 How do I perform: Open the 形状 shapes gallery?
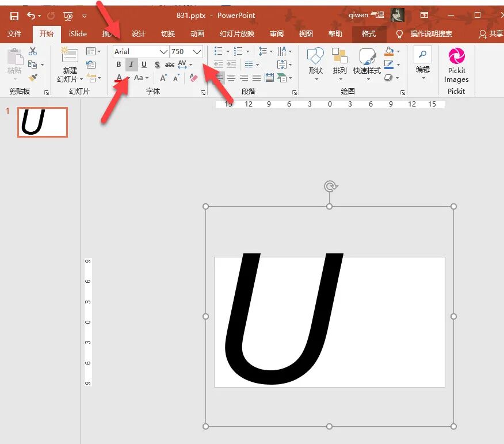pos(315,64)
